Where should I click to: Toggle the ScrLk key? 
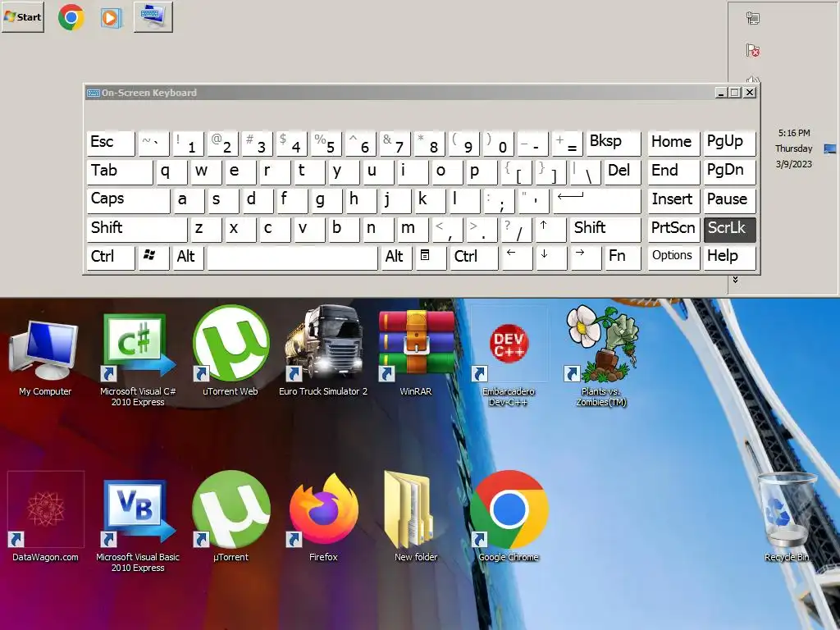click(729, 230)
